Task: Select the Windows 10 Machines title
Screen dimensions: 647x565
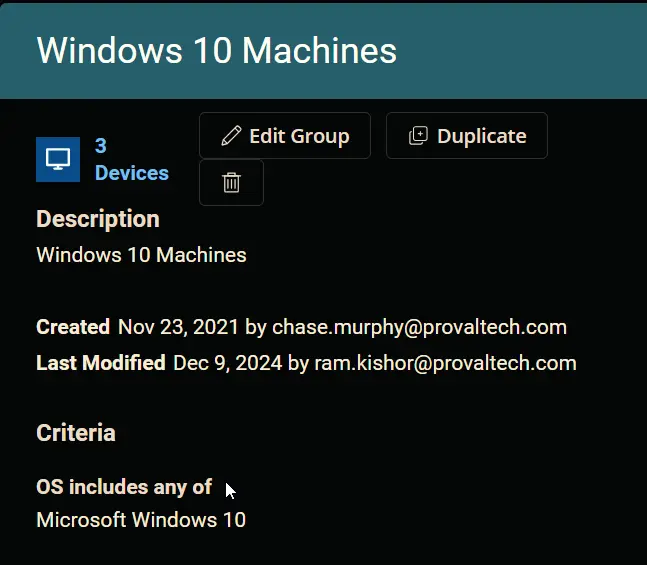Action: coord(217,50)
